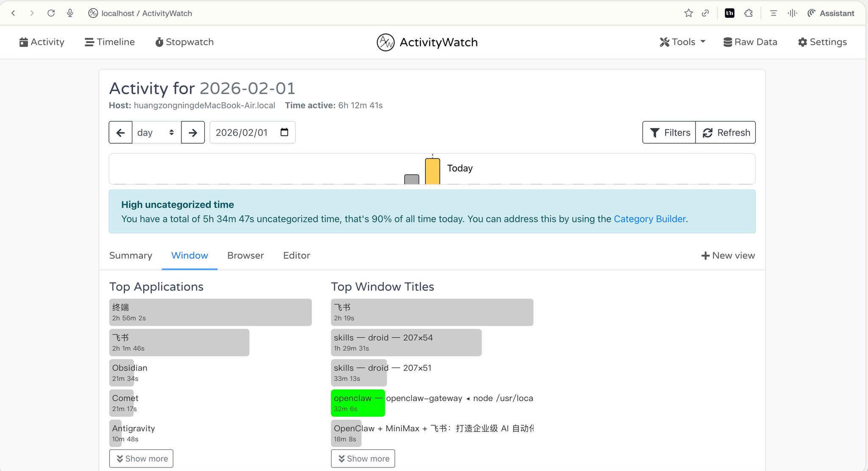
Task: Go to next day with right arrow
Action: click(193, 133)
